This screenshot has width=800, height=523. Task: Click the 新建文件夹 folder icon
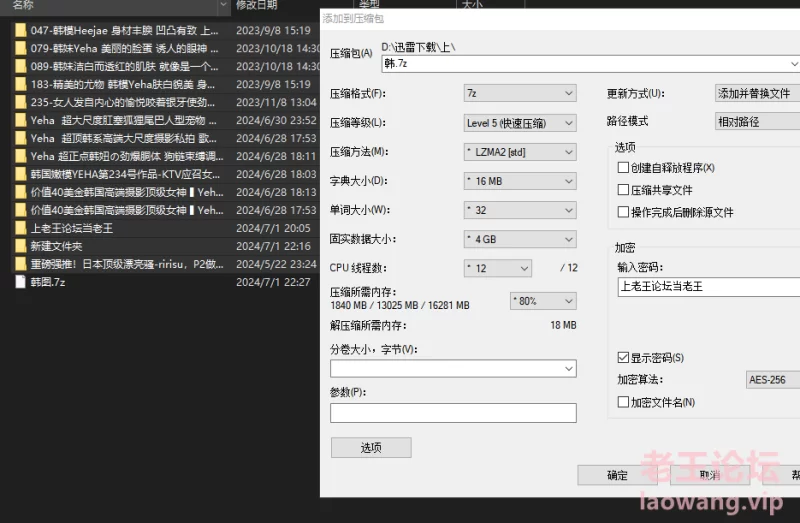21,246
